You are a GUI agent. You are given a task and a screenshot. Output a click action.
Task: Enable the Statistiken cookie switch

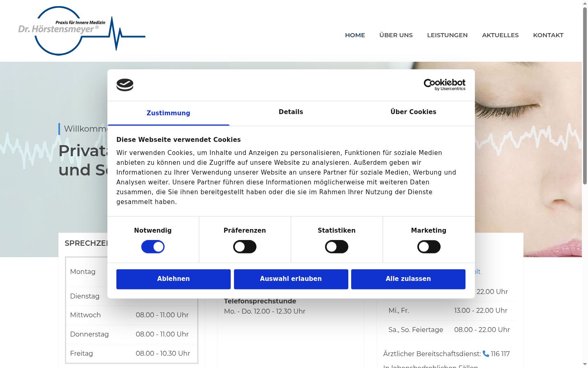coord(336,247)
